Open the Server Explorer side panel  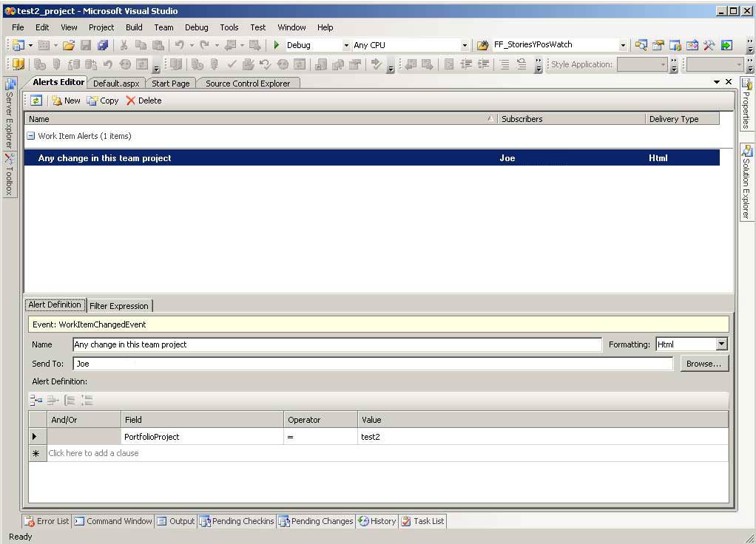9,115
